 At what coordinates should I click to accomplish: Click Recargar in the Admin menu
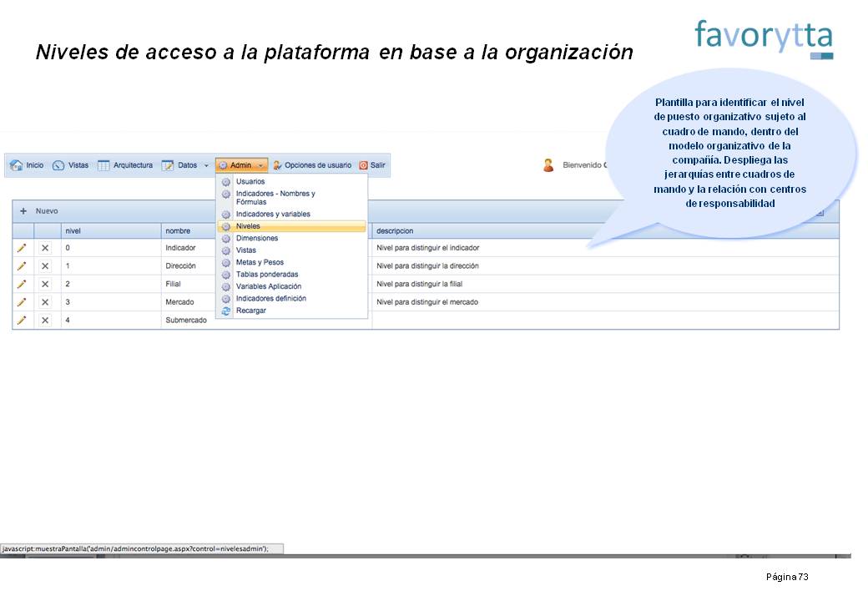(x=292, y=311)
